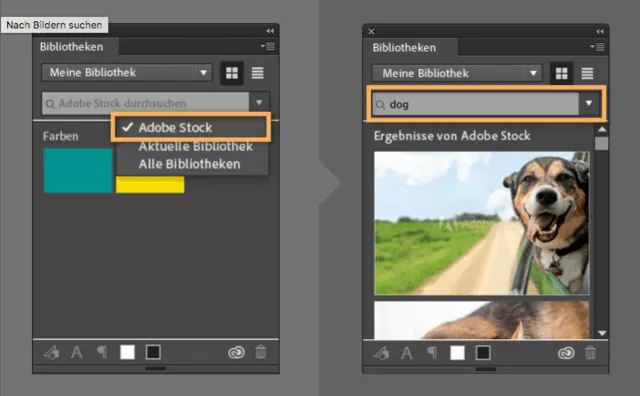
Task: Choose Aktuelle Bibliothek search scope
Action: (x=196, y=147)
